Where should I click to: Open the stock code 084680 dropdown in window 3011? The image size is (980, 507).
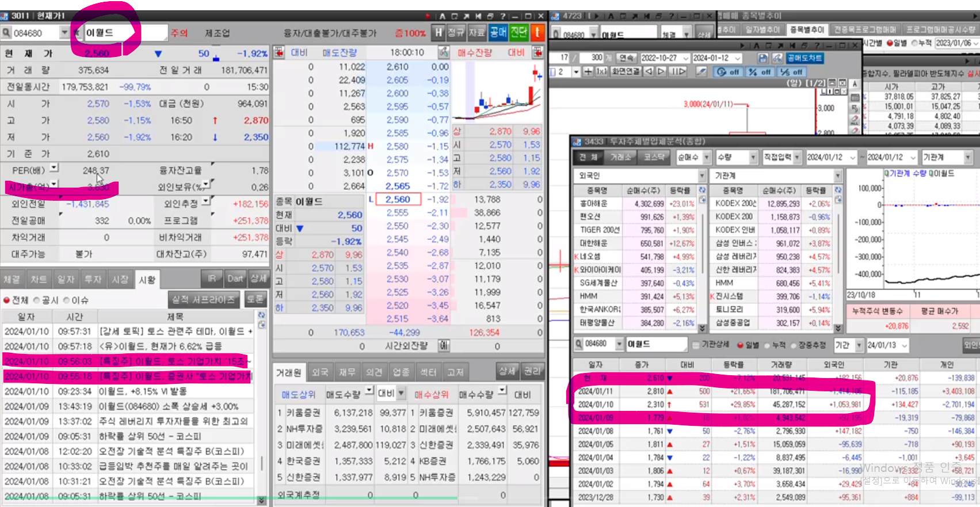click(x=63, y=33)
